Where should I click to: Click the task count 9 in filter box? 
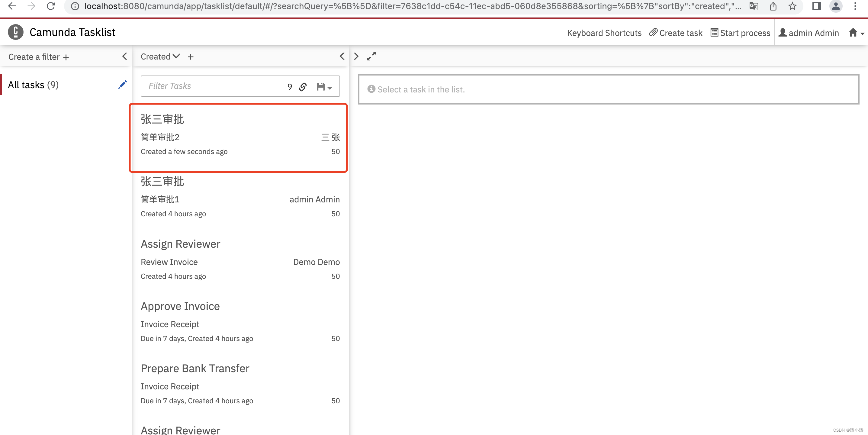tap(290, 87)
